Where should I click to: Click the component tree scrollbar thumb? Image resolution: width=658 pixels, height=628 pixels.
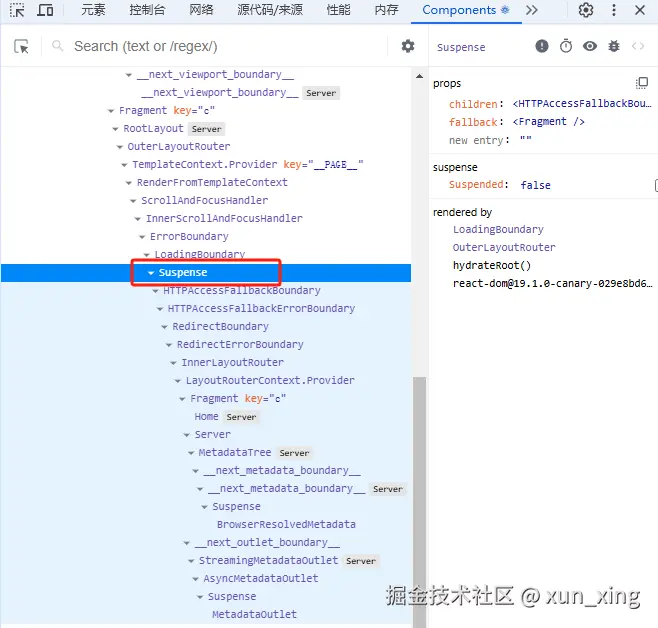(419, 501)
